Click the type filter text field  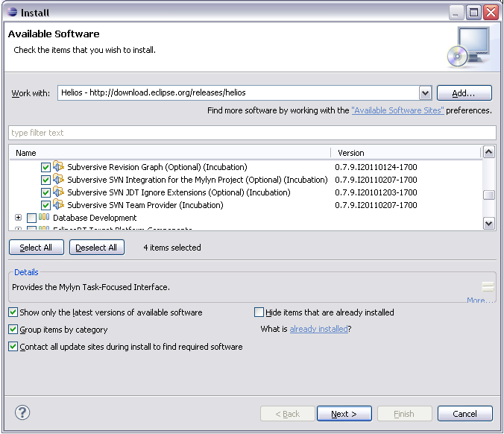(252, 133)
